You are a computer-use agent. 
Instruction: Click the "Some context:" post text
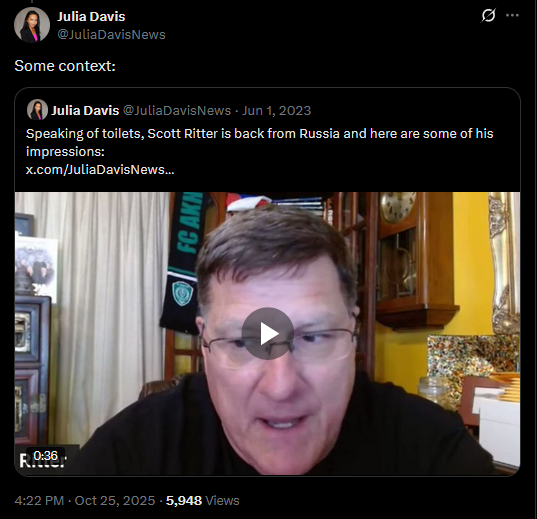click(x=65, y=66)
